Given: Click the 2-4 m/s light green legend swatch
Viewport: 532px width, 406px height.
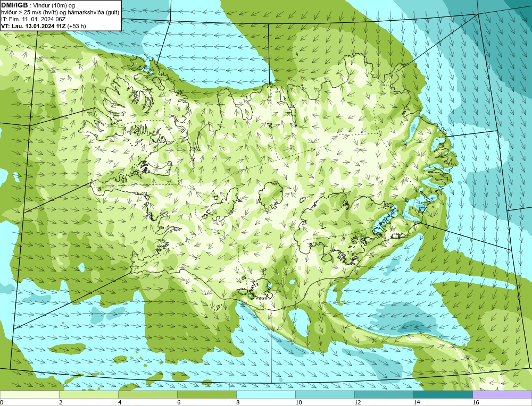Looking at the screenshot, I should [x=88, y=394].
